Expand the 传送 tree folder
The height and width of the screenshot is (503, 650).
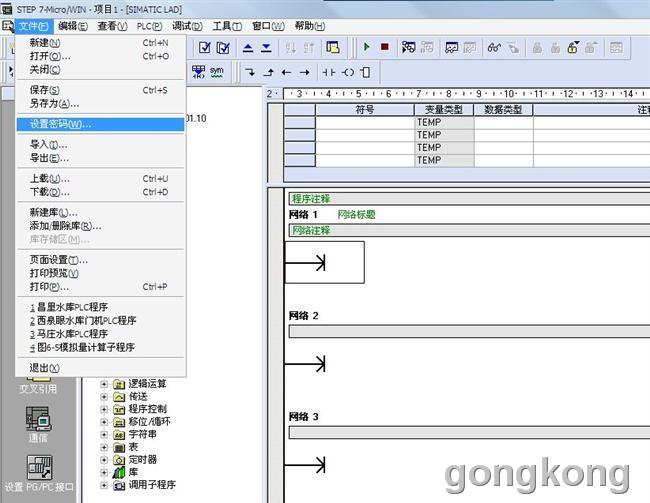(104, 397)
